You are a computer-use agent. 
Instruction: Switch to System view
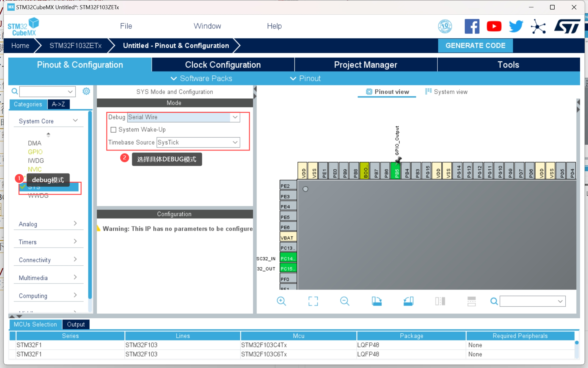click(x=446, y=92)
